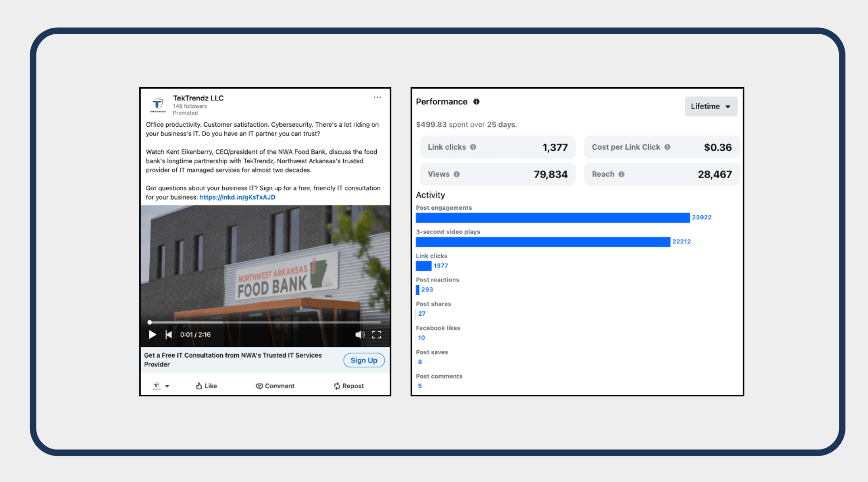Show the Reach metric tooltip

(x=621, y=174)
